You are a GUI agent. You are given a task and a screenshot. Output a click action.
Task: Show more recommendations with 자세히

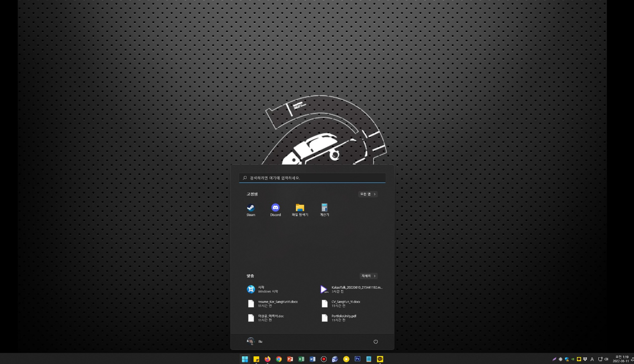(x=368, y=276)
